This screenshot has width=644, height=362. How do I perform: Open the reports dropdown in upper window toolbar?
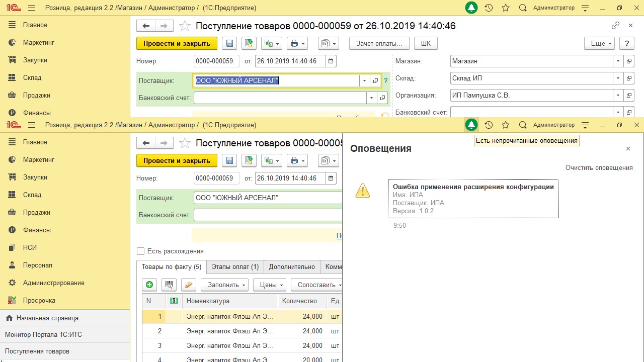pyautogui.click(x=328, y=43)
